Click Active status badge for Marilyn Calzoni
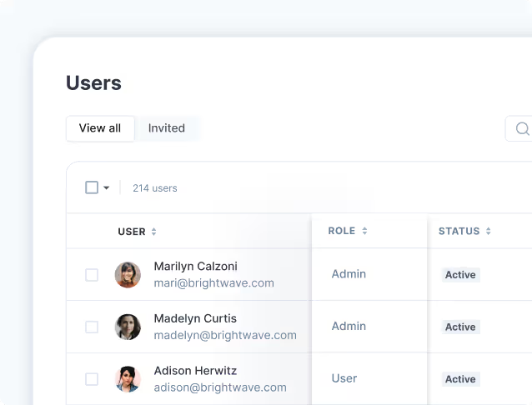 pyautogui.click(x=460, y=275)
